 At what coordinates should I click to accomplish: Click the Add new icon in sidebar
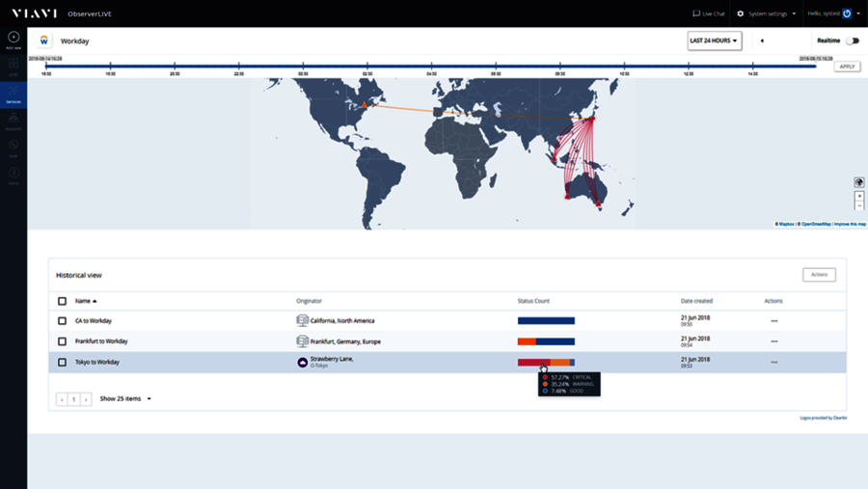tap(14, 39)
